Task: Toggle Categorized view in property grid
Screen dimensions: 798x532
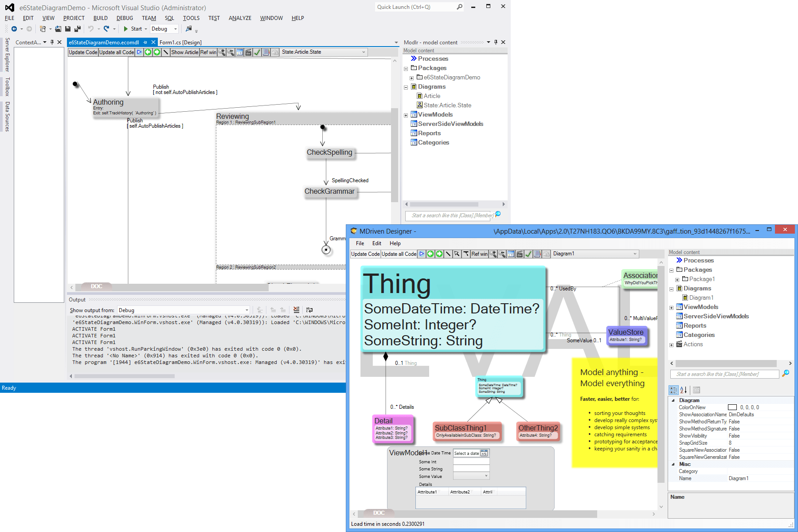Action: pos(673,390)
